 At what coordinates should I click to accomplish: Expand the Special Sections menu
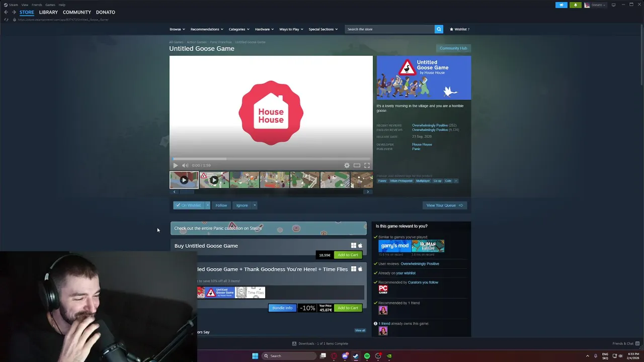click(323, 29)
